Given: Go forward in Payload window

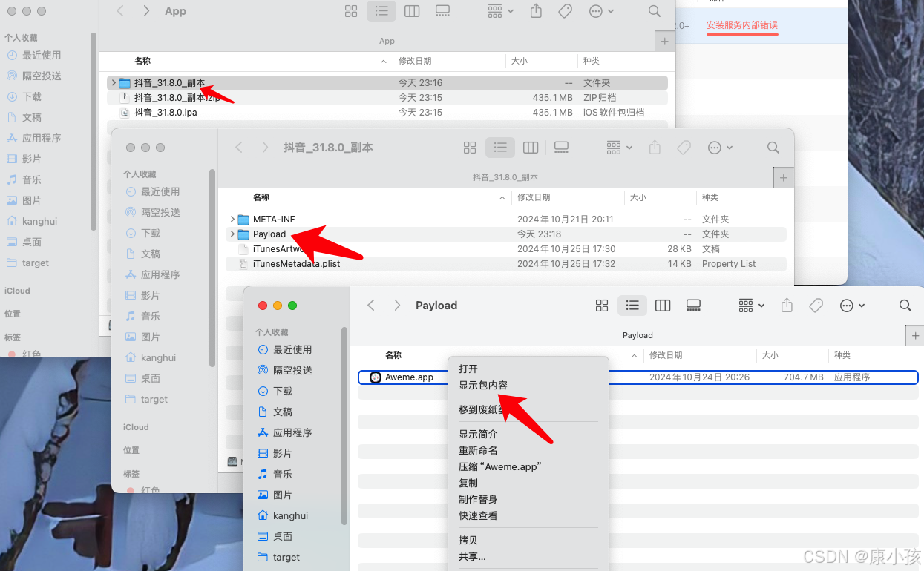Looking at the screenshot, I should 397,306.
